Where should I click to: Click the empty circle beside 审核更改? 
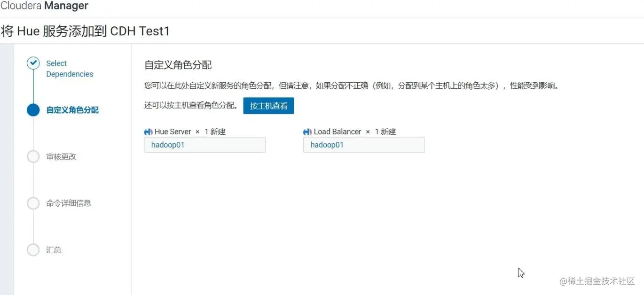pos(33,156)
